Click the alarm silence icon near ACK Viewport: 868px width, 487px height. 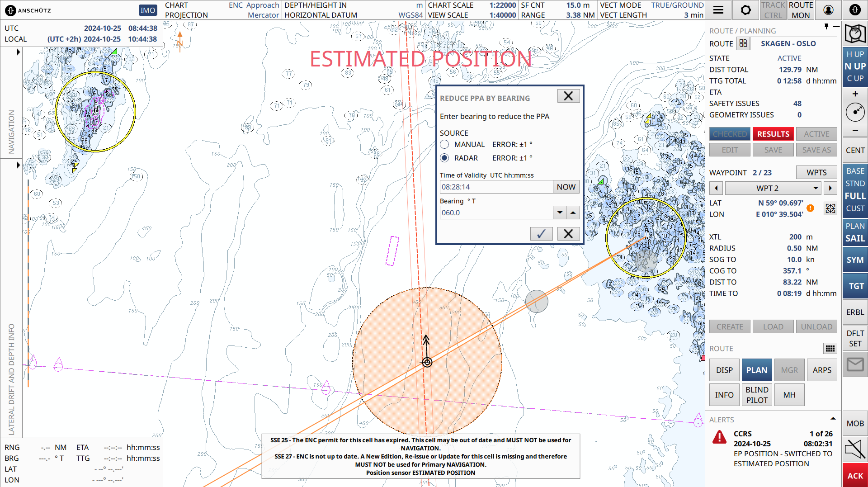coord(855,449)
